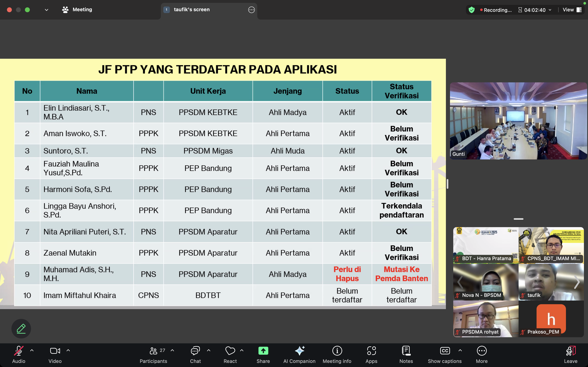This screenshot has width=588, height=367.
Task: Unmute the Audio microphone
Action: 19,351
